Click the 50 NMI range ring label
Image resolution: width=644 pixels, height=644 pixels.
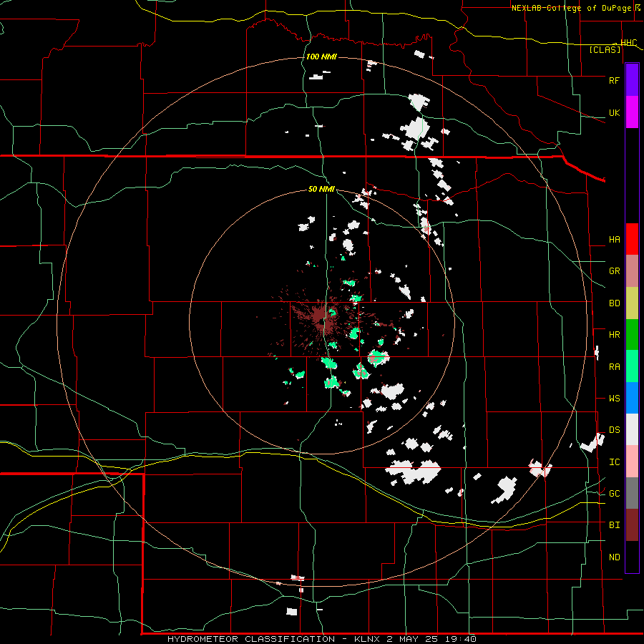pyautogui.click(x=321, y=189)
